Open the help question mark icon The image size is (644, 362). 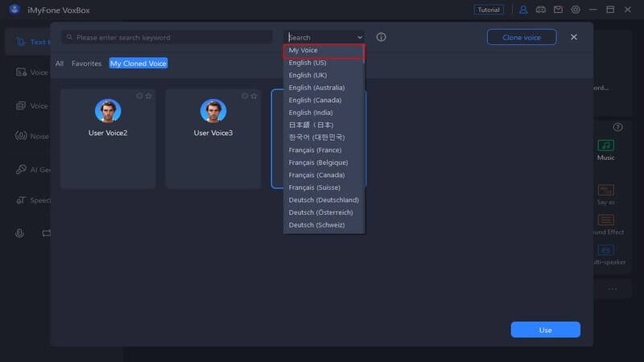tap(617, 127)
